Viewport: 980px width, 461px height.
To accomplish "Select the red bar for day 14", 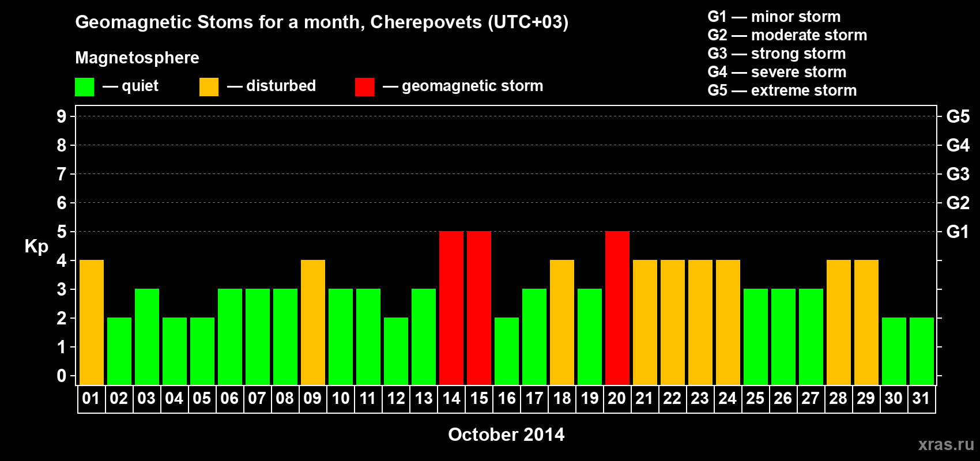I will [451, 308].
